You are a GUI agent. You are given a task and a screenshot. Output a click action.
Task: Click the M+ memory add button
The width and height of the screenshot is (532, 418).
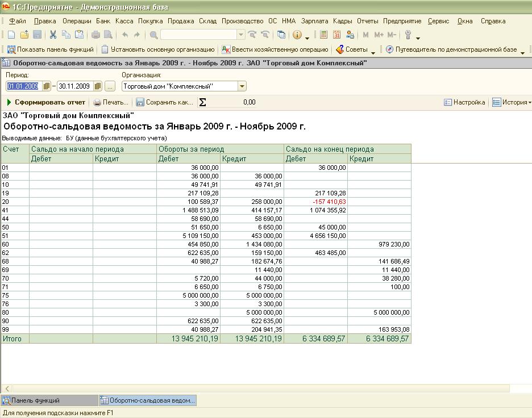point(379,35)
